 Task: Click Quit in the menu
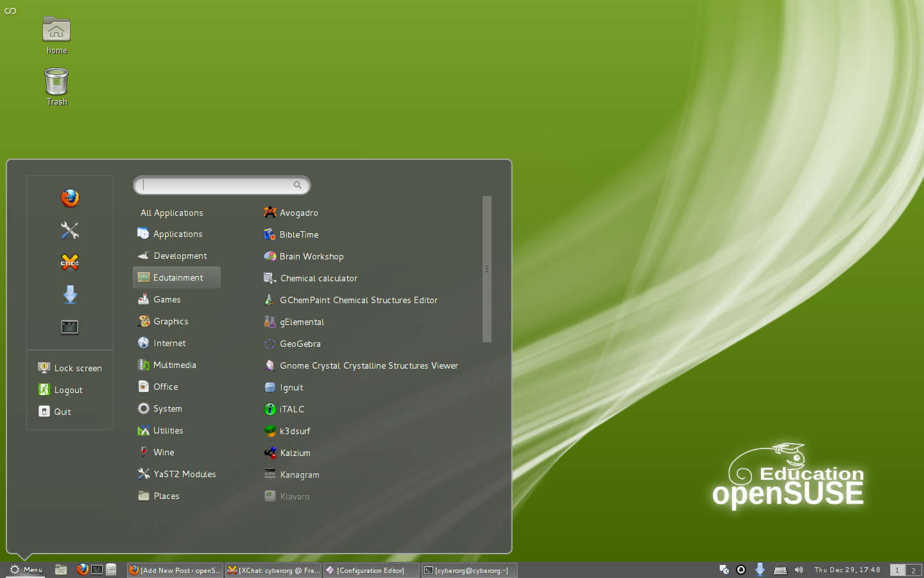55,412
